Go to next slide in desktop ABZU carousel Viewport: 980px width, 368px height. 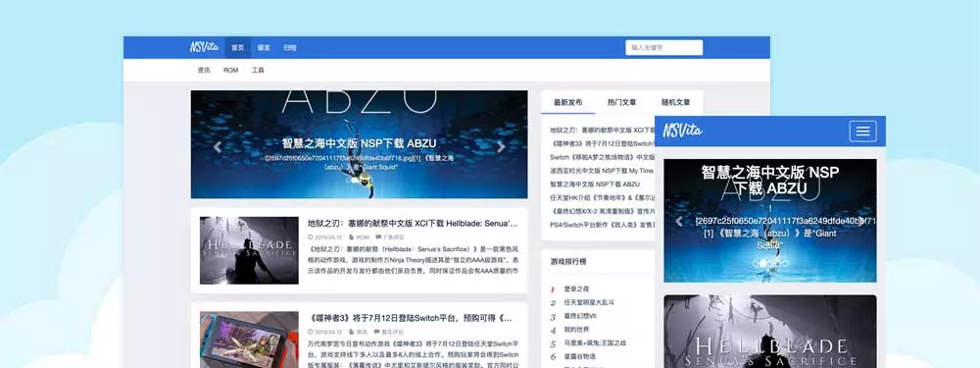coord(501,147)
